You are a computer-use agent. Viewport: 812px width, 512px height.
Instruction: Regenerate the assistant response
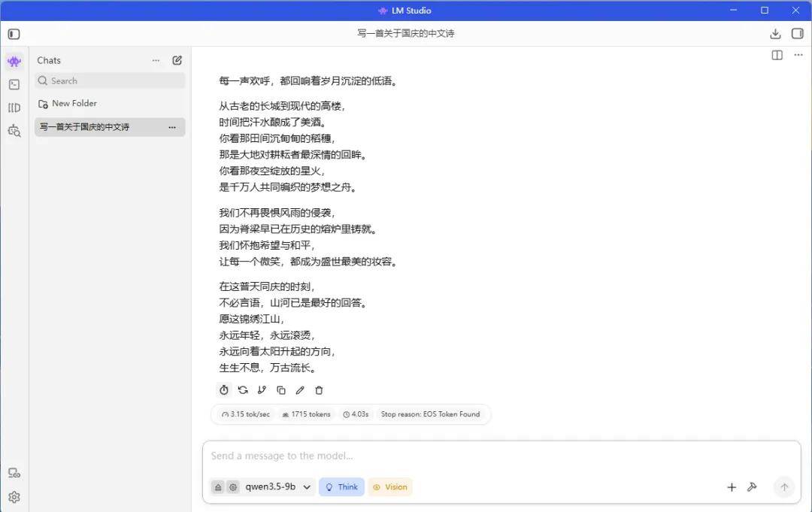point(243,390)
